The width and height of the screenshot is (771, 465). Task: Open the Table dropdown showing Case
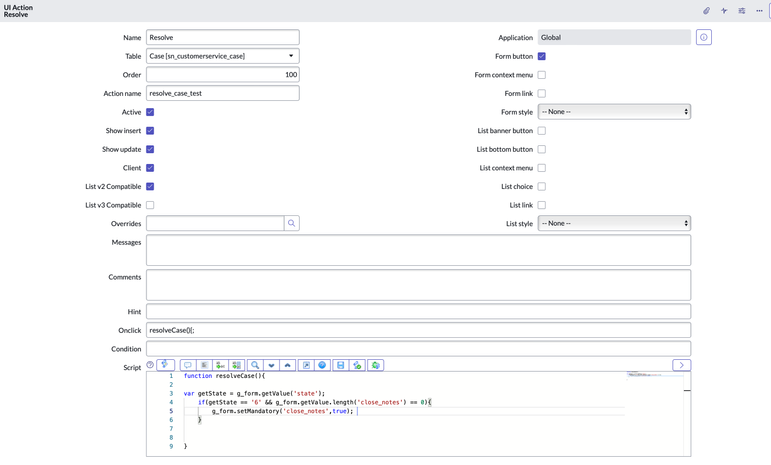[223, 56]
